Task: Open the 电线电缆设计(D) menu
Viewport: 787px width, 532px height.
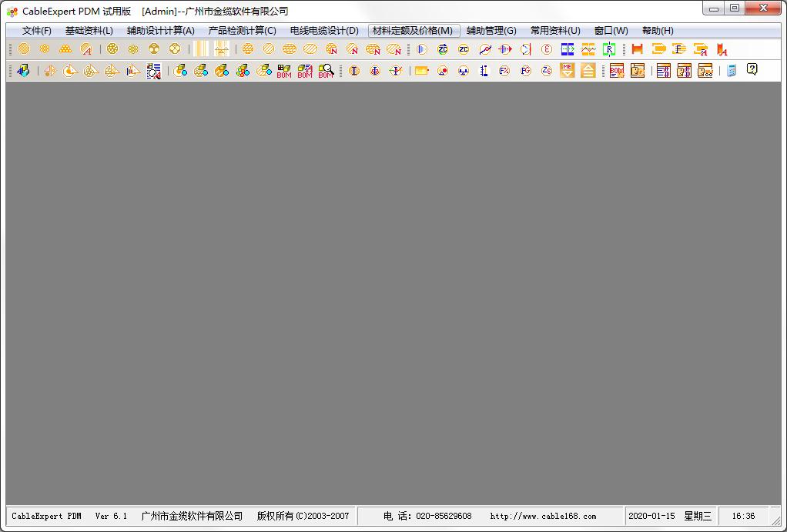Action: [324, 31]
